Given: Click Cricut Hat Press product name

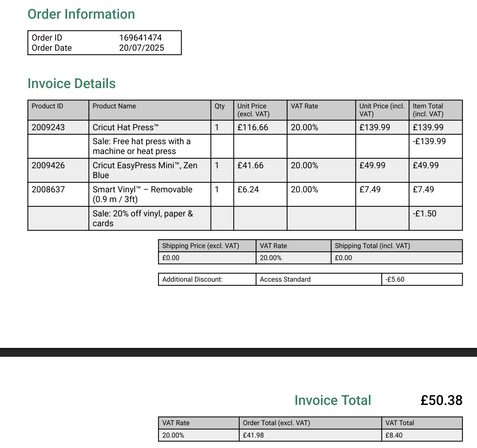Looking at the screenshot, I should [x=126, y=127].
